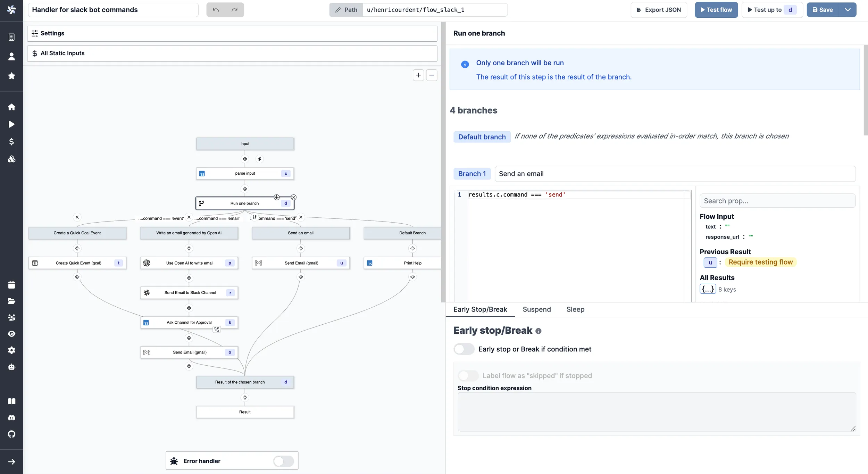
Task: Zoom out the flow graph with minus
Action: point(432,75)
